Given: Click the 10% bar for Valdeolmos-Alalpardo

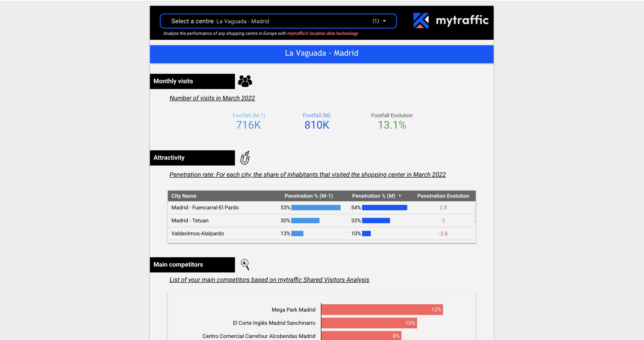Looking at the screenshot, I should click(x=366, y=234).
